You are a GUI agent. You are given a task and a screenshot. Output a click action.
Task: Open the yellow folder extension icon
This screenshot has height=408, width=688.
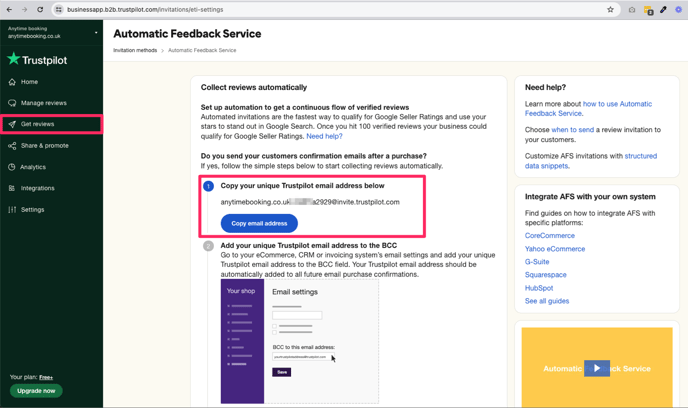pyautogui.click(x=648, y=10)
